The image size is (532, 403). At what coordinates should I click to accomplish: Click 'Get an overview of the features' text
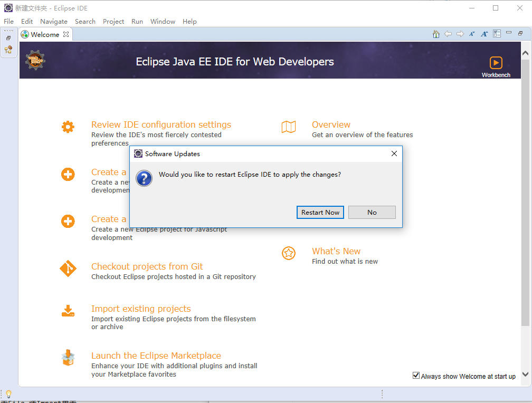click(x=363, y=135)
